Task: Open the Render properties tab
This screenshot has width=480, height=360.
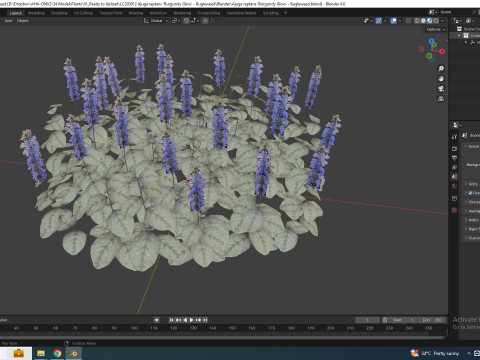Action: [x=454, y=148]
